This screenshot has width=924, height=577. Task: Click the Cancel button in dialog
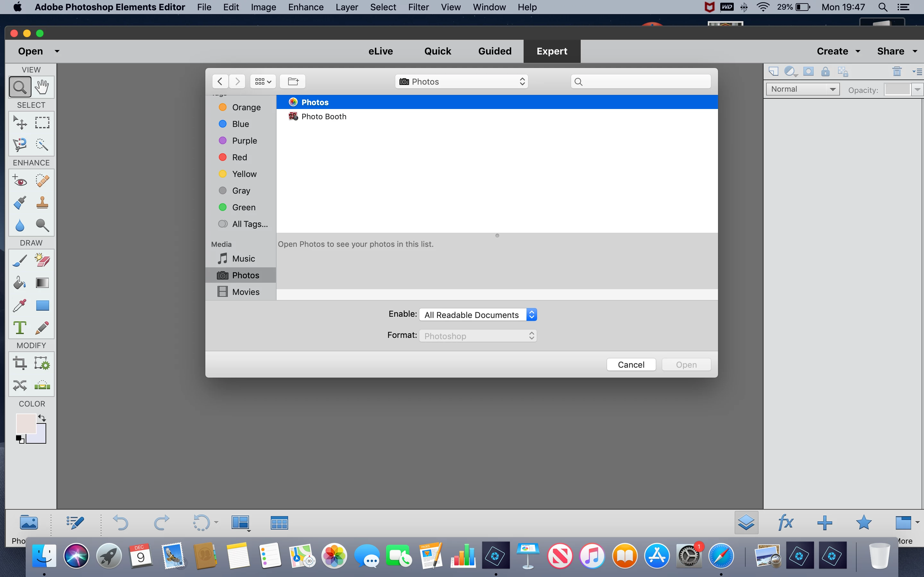pos(631,364)
